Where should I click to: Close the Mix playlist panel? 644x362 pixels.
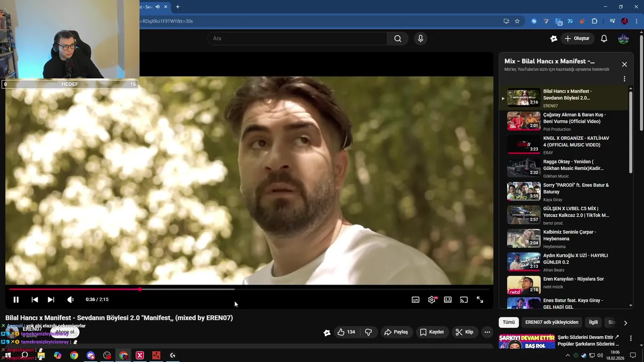pos(624,64)
